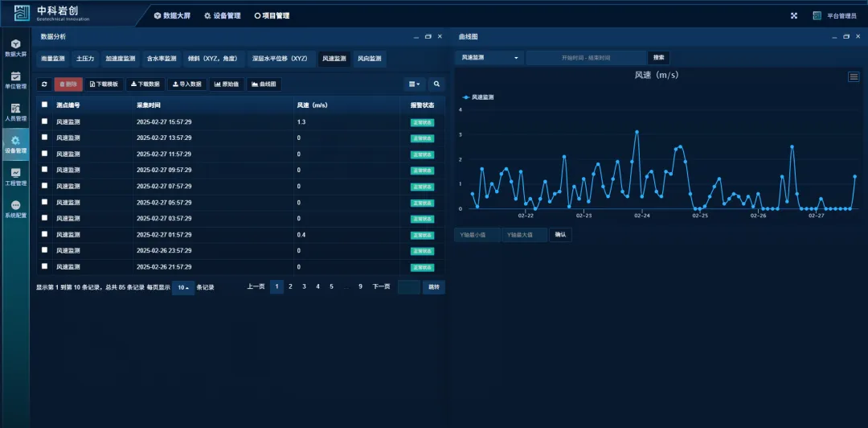Click the refresh icon in data toolbar
This screenshot has height=428, width=868.
44,84
